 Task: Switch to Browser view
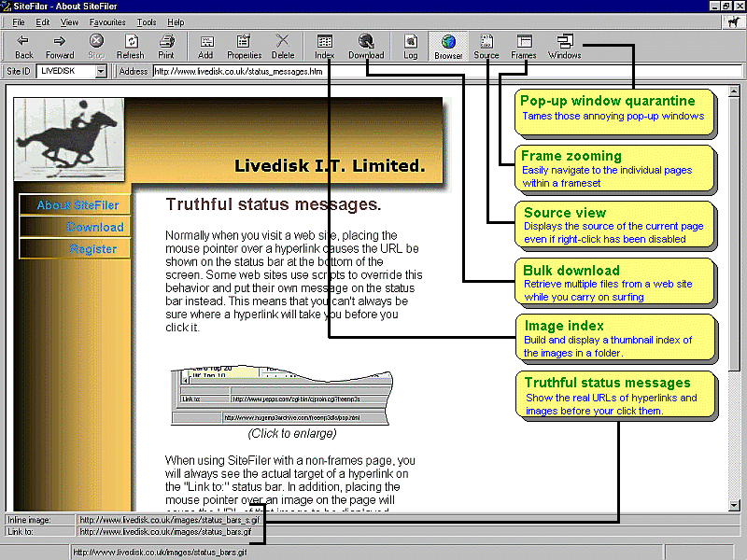[x=448, y=47]
